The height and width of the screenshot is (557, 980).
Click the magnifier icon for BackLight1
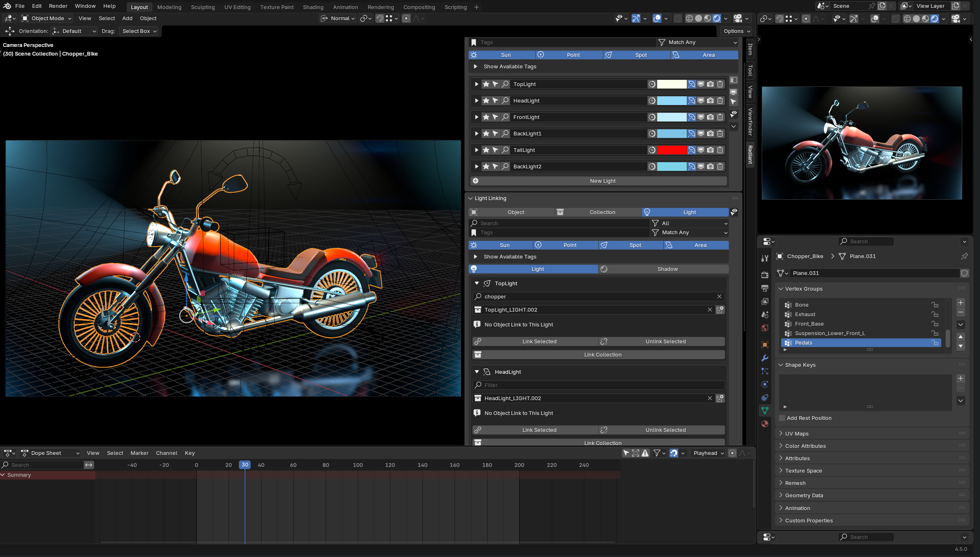[505, 134]
